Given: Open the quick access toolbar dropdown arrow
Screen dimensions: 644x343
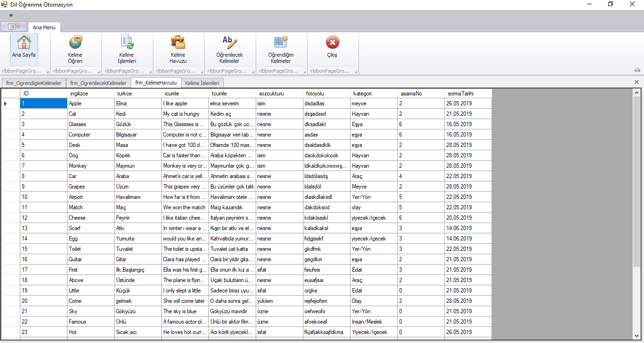Looking at the screenshot, I should pyautogui.click(x=10, y=15).
